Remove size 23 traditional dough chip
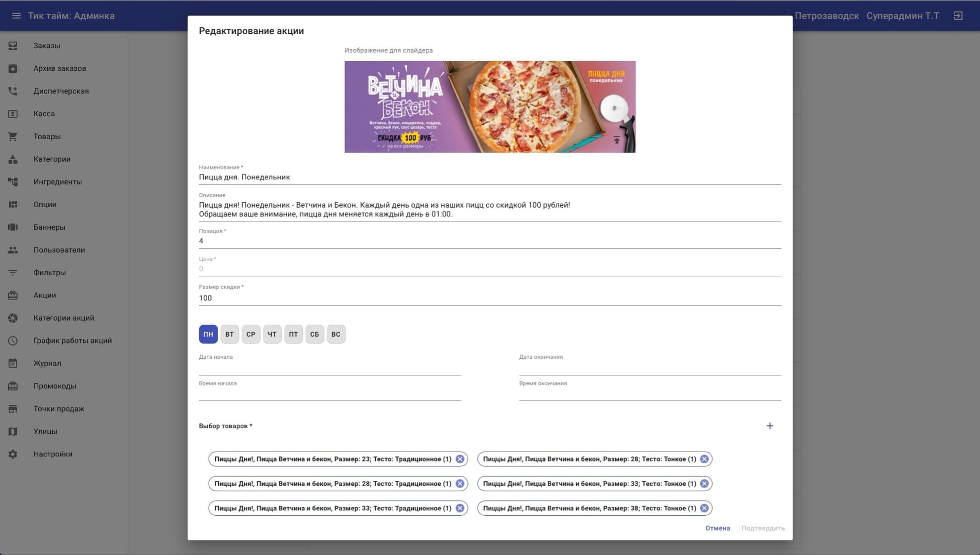 [460, 459]
